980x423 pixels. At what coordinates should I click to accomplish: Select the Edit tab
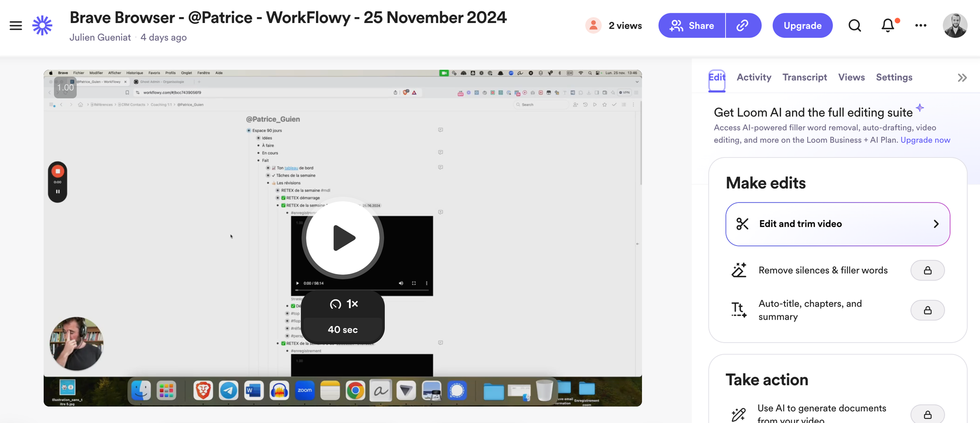click(x=717, y=77)
